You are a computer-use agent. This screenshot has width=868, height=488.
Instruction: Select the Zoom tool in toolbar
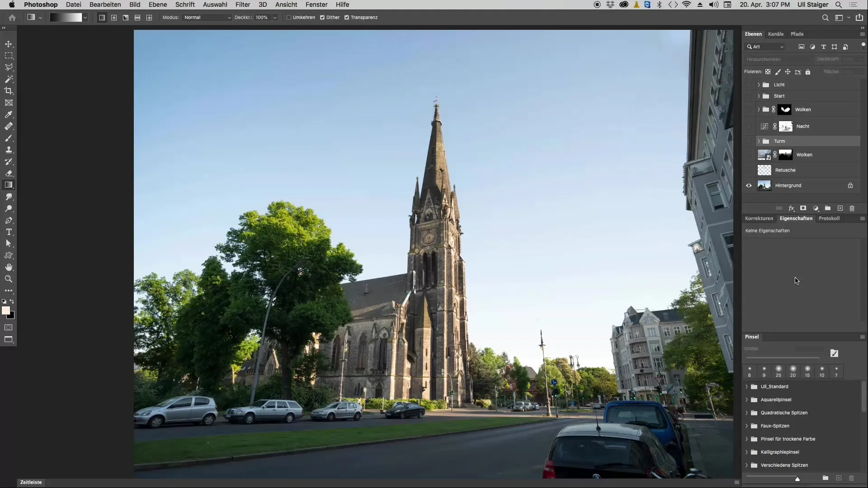click(9, 279)
